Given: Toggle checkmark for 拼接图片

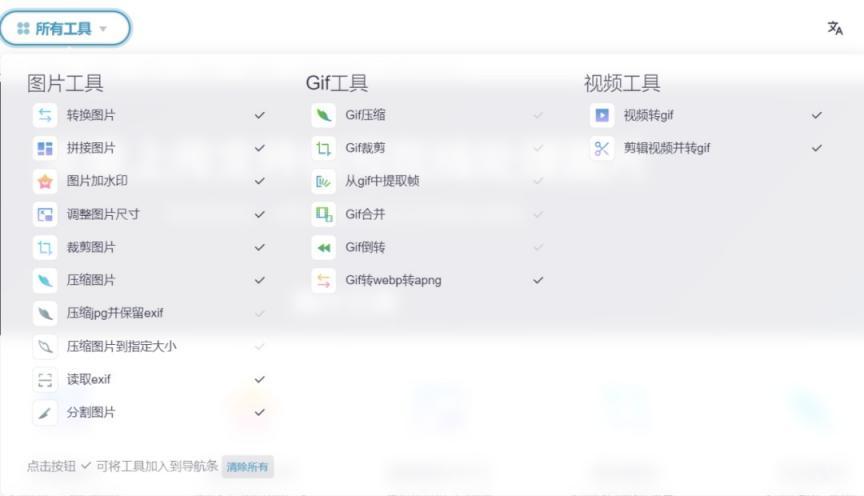Looking at the screenshot, I should (x=260, y=148).
